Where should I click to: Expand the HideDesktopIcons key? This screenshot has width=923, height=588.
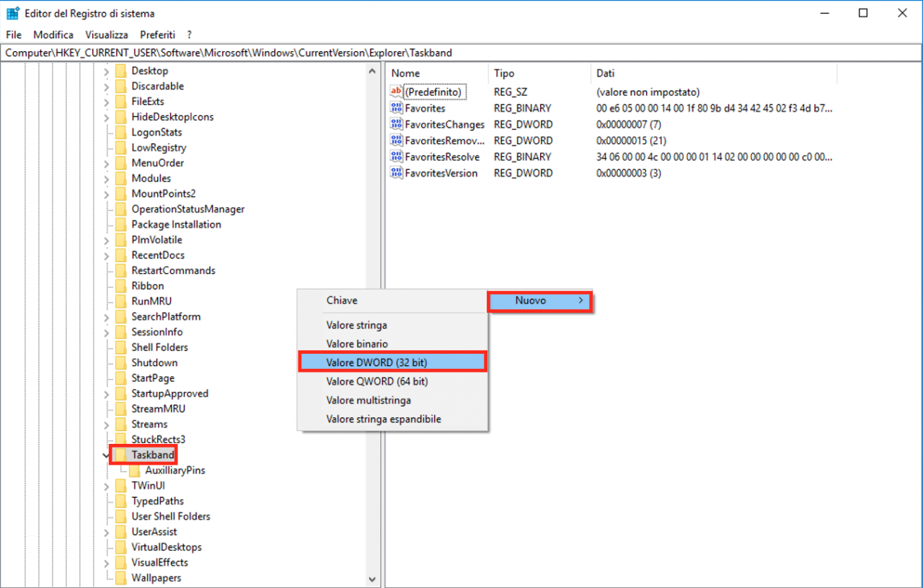click(107, 117)
